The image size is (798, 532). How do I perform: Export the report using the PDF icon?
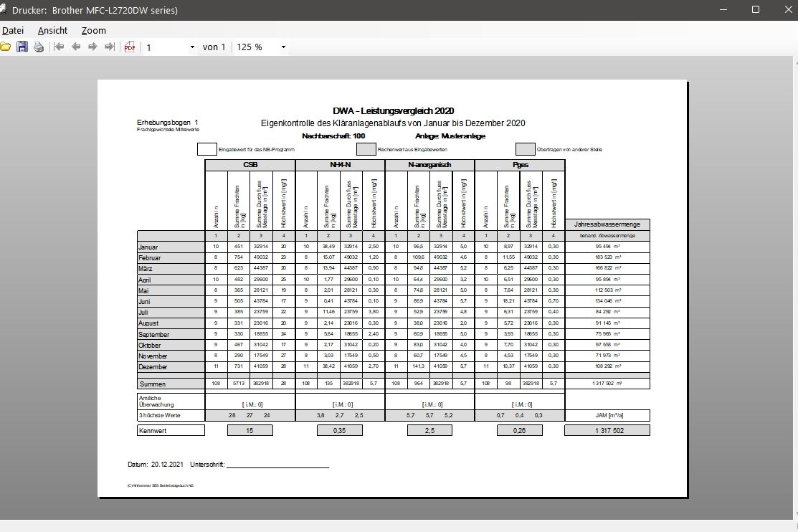(130, 47)
